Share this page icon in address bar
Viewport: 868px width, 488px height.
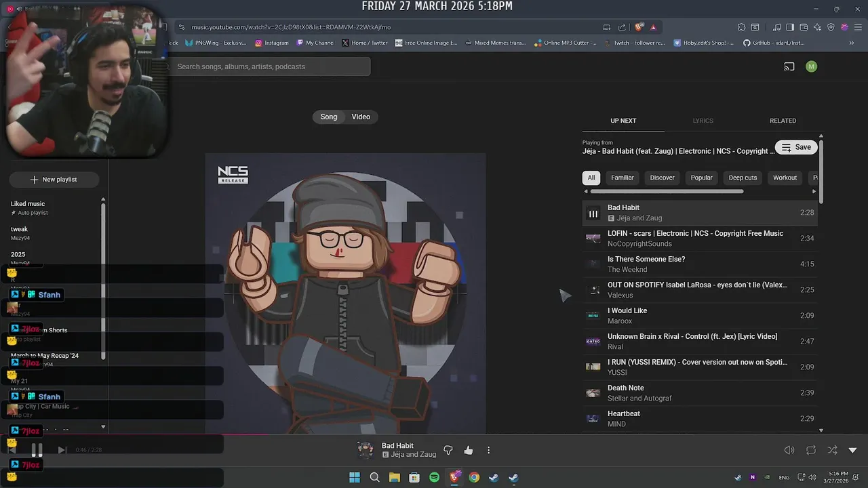(x=622, y=27)
